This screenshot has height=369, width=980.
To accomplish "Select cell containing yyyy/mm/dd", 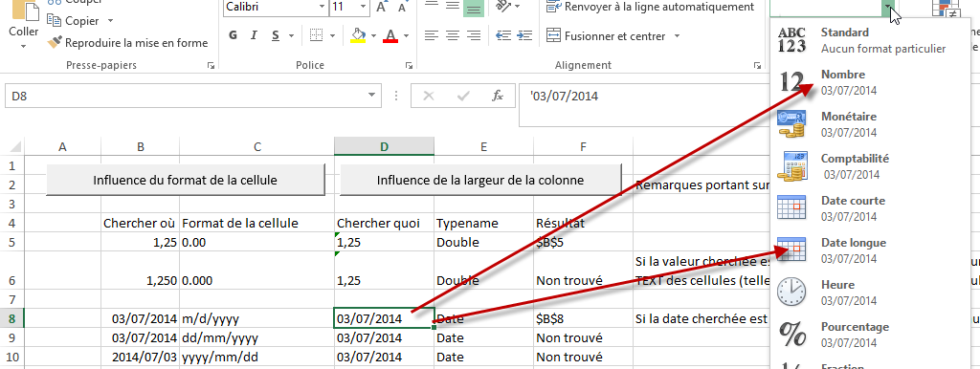I will click(256, 358).
